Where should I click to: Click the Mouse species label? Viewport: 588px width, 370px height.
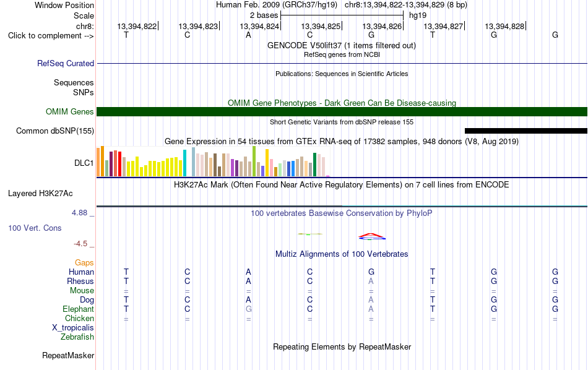click(x=82, y=291)
